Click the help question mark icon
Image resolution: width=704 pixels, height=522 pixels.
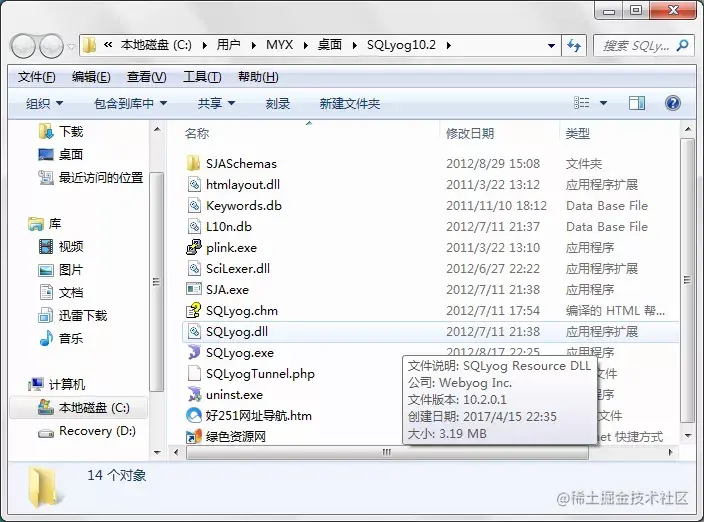[x=672, y=103]
